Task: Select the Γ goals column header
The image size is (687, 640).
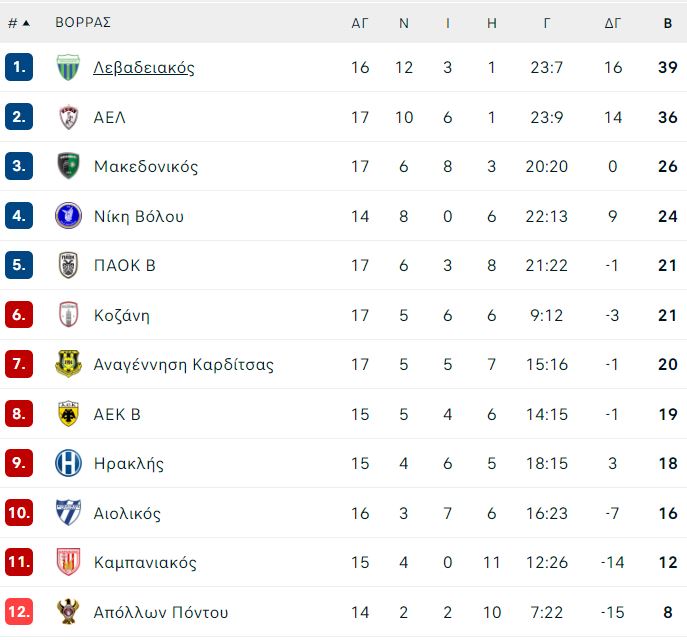Action: (546, 23)
